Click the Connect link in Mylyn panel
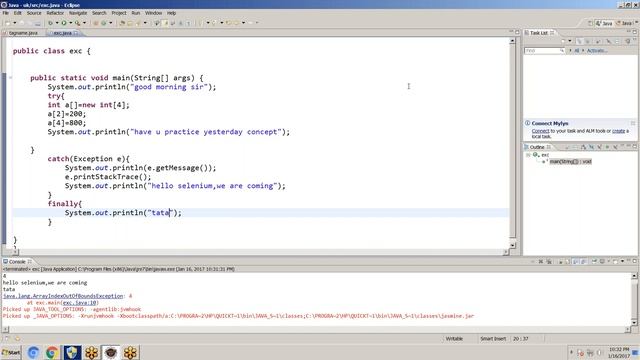 (540, 131)
